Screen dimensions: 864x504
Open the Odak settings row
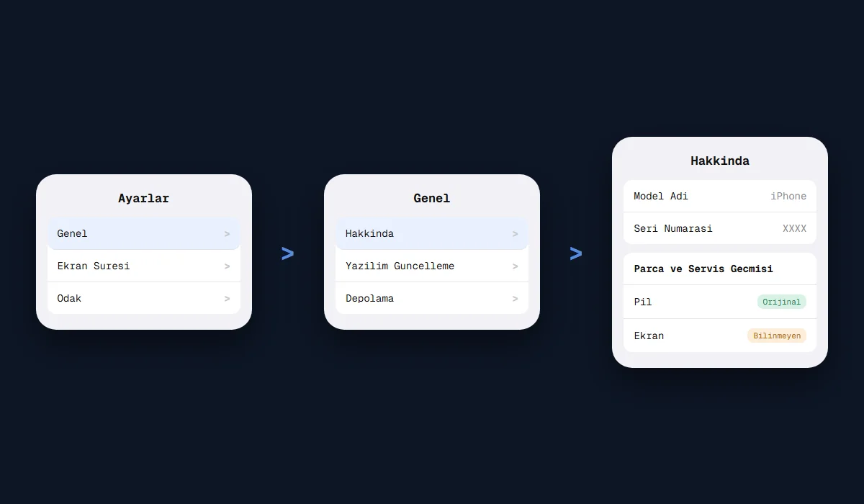[144, 298]
